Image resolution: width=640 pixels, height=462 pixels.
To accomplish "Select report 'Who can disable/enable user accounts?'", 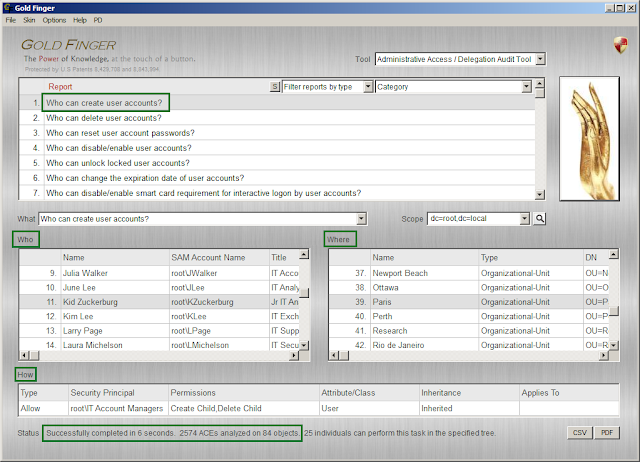I will pos(277,148).
